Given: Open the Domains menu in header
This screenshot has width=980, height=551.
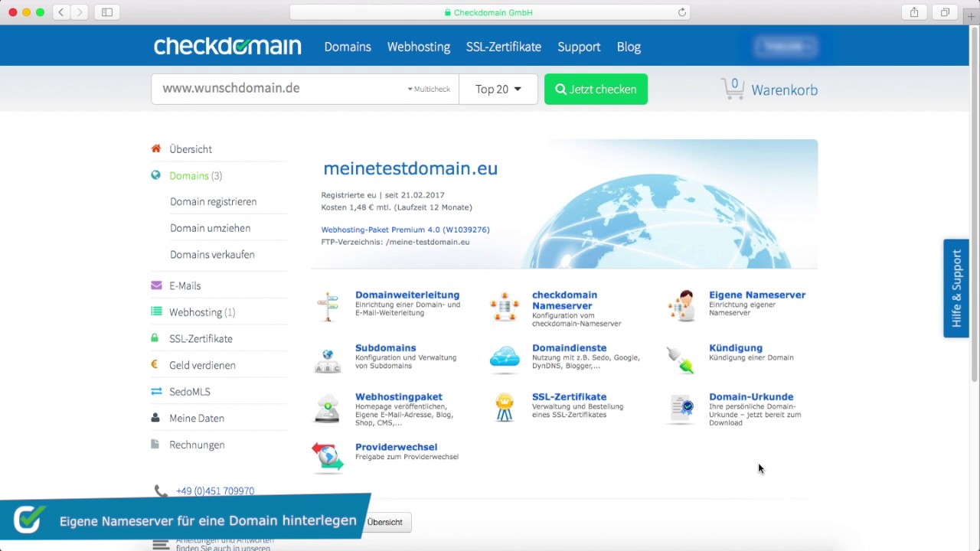Looking at the screenshot, I should pyautogui.click(x=348, y=47).
